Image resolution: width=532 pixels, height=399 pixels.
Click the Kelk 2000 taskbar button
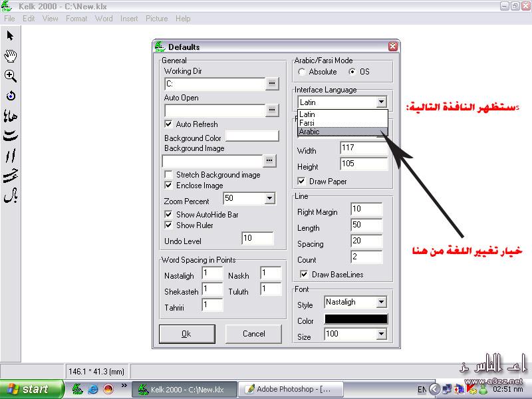pos(184,389)
